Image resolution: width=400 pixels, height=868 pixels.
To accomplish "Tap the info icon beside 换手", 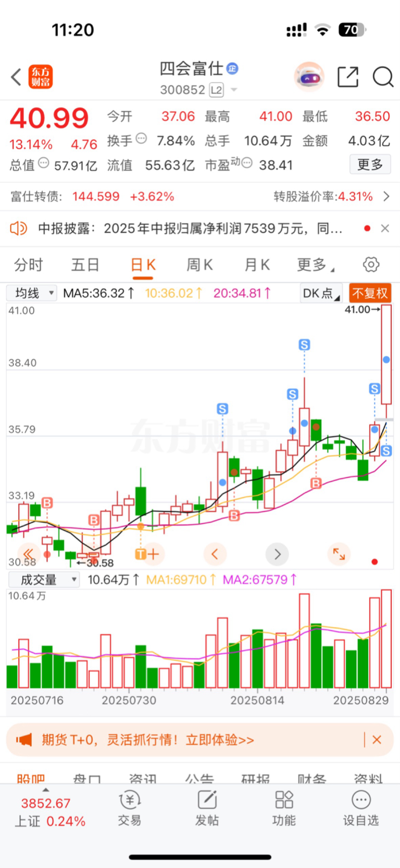I will [x=141, y=139].
